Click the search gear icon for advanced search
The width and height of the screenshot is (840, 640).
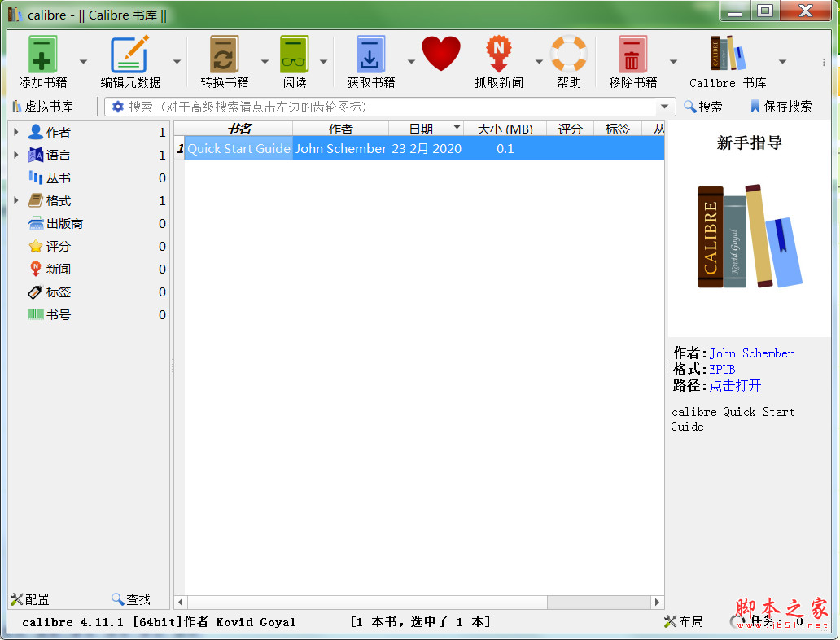coord(117,107)
